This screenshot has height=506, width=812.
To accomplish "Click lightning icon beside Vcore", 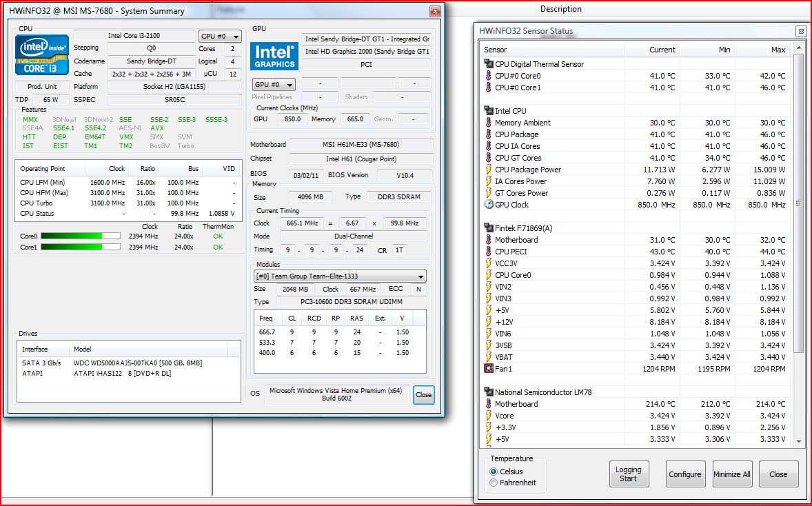I will click(x=488, y=416).
